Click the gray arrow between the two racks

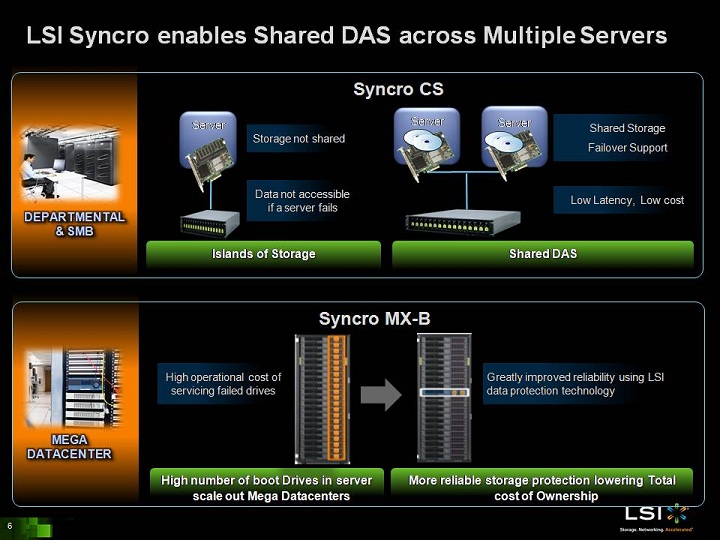pyautogui.click(x=381, y=394)
